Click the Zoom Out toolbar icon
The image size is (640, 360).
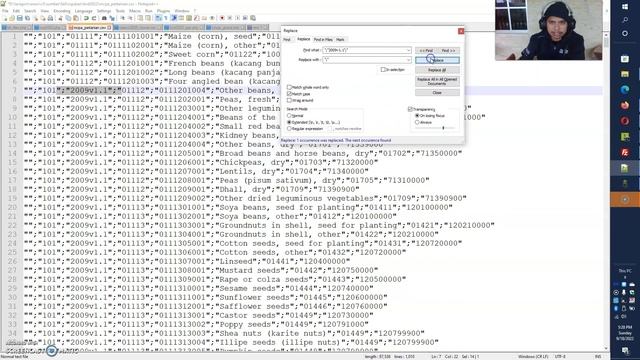[130, 18]
